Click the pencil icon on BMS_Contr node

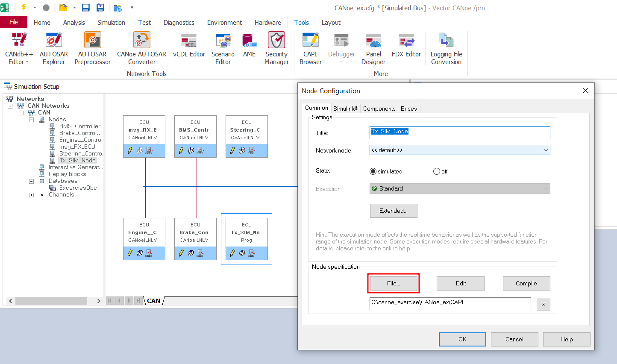point(181,150)
